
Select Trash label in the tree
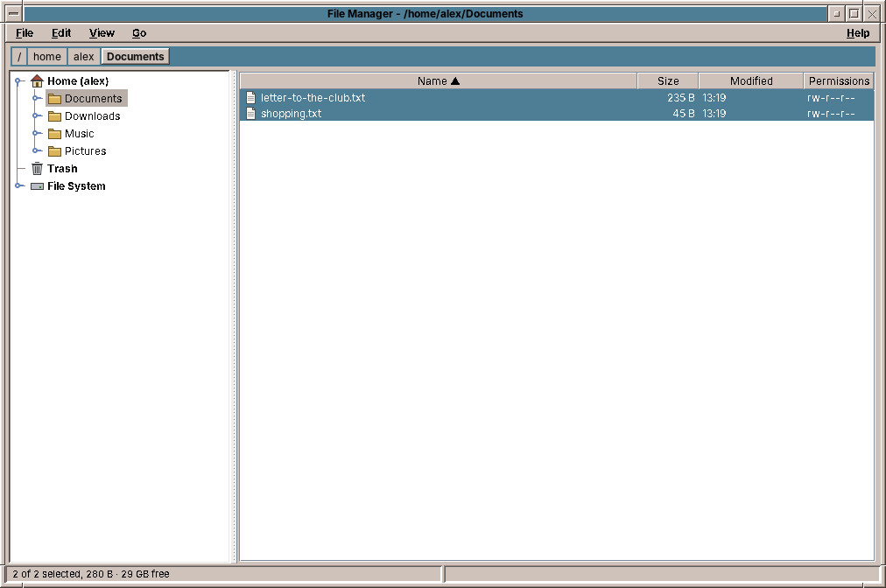click(62, 168)
